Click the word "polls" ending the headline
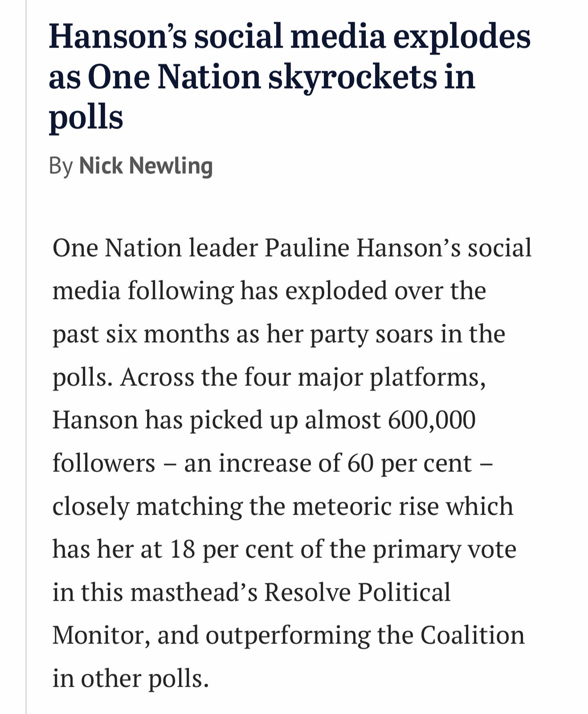 (x=86, y=117)
